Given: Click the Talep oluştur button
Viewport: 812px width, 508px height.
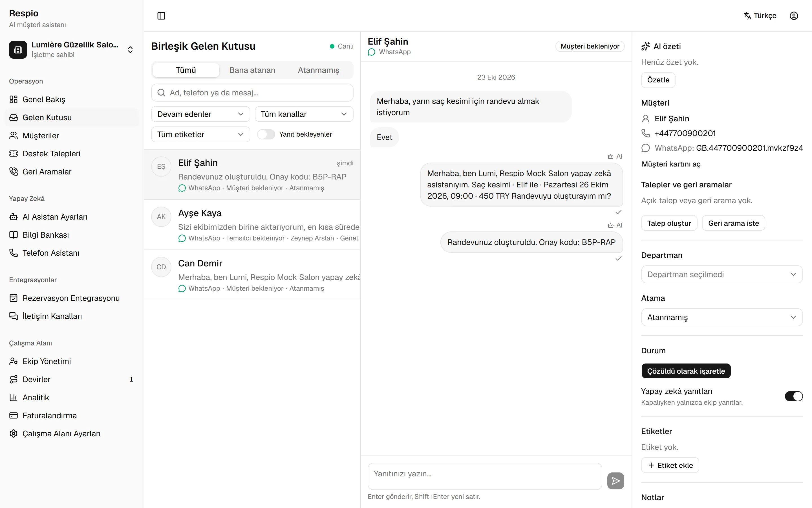Looking at the screenshot, I should pos(669,223).
